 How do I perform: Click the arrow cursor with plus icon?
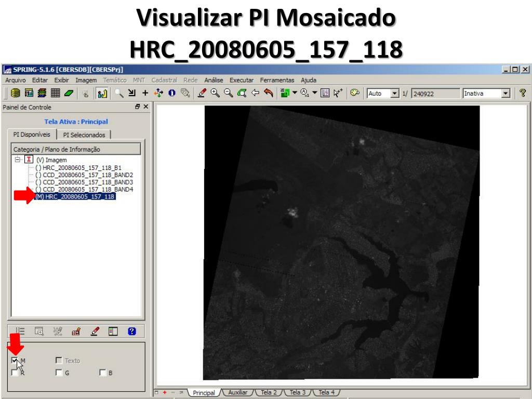point(338,93)
